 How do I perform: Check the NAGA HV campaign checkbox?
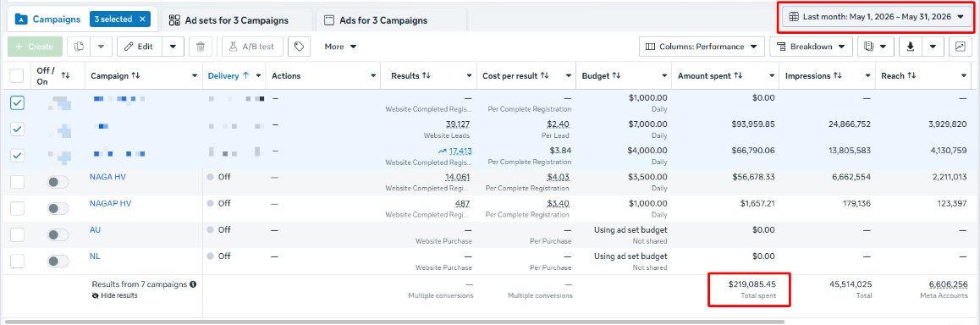tap(17, 182)
